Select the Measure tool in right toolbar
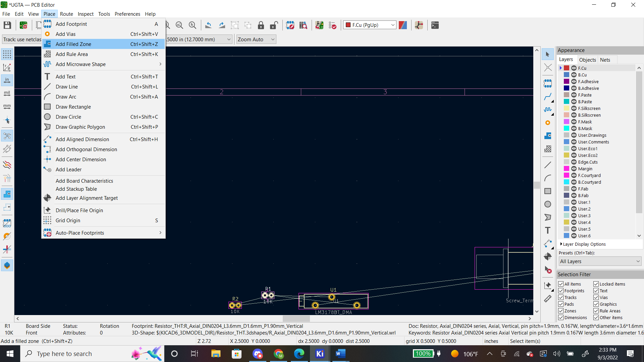Image resolution: width=644 pixels, height=362 pixels. [x=548, y=299]
